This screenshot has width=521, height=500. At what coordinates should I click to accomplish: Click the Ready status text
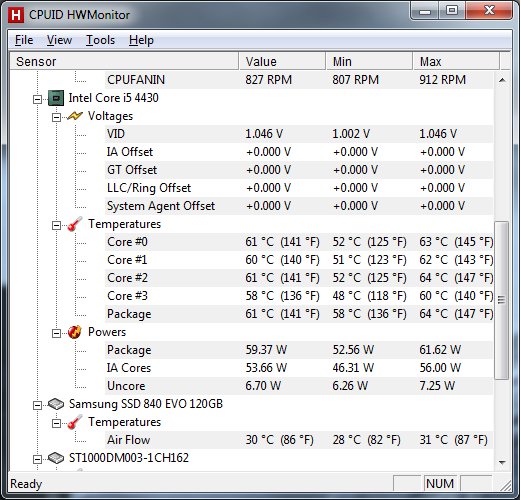coord(26,484)
